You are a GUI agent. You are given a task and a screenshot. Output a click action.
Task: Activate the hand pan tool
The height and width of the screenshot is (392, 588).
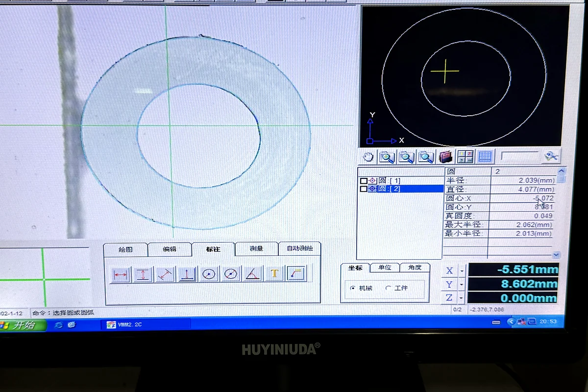pos(368,157)
